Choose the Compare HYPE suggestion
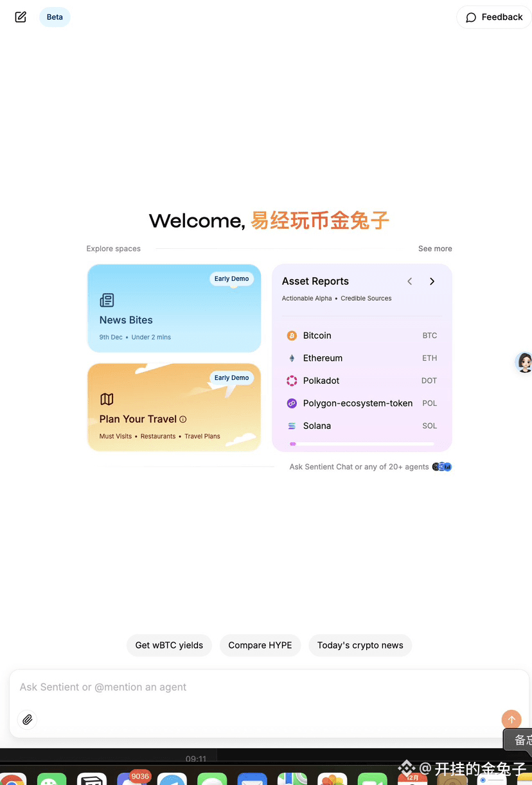 [x=260, y=645]
